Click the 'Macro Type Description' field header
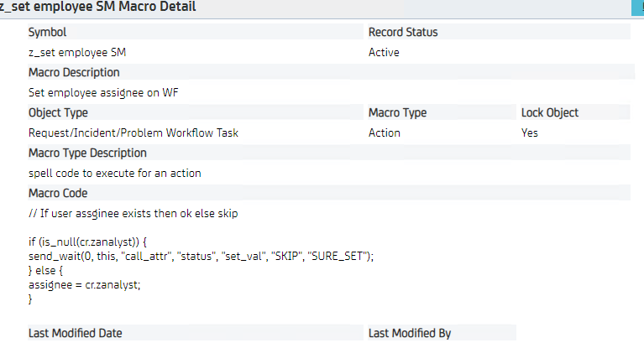The width and height of the screenshot is (644, 343). coord(87,153)
